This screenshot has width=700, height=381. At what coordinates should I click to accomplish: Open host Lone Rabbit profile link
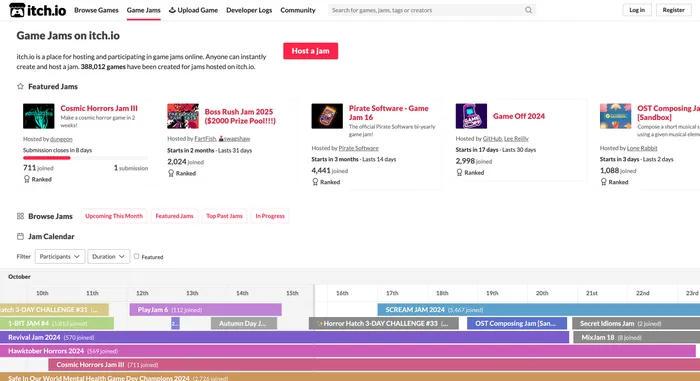[642, 148]
